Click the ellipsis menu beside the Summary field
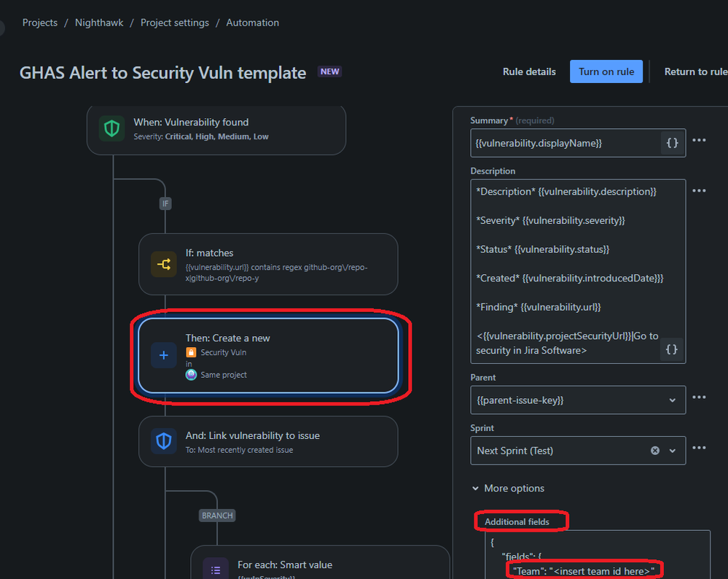The image size is (728, 579). tap(699, 140)
